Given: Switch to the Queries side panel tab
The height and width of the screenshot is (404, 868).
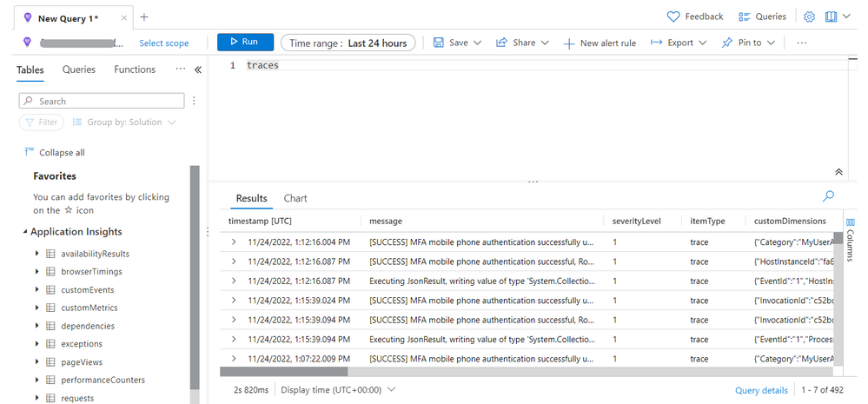Looking at the screenshot, I should (x=78, y=70).
